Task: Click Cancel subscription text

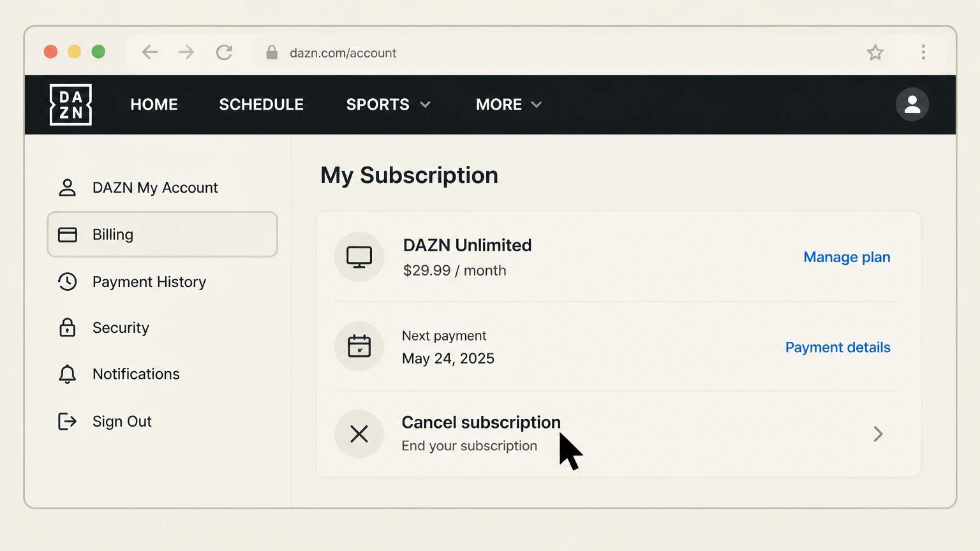Action: coord(481,422)
